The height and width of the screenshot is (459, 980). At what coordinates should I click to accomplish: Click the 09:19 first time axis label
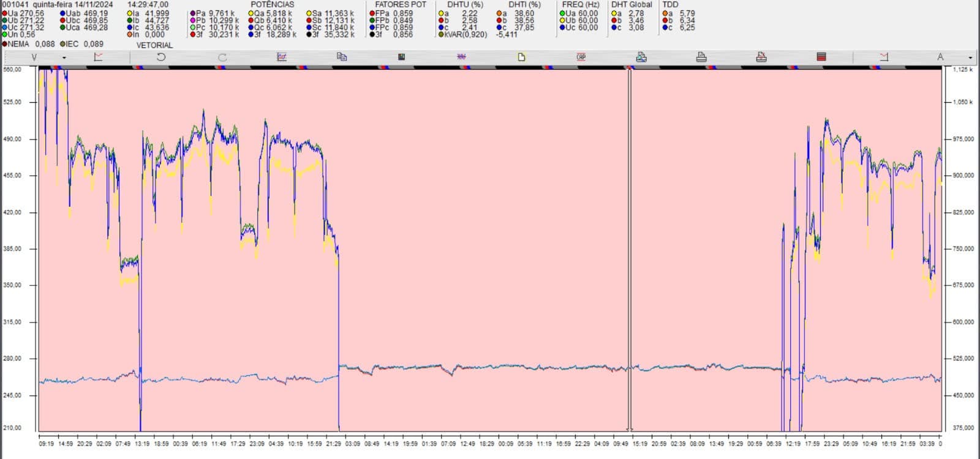(46, 443)
